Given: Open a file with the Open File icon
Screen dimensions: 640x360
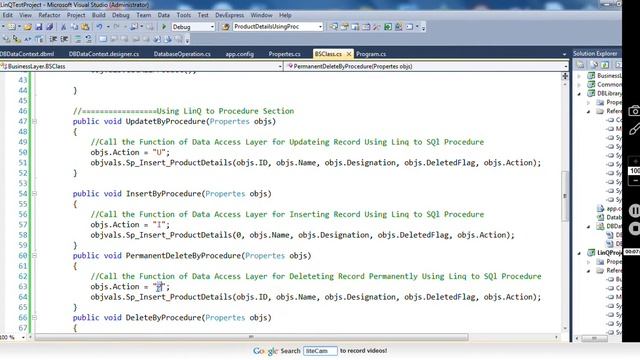Looking at the screenshot, I should tap(27, 27).
